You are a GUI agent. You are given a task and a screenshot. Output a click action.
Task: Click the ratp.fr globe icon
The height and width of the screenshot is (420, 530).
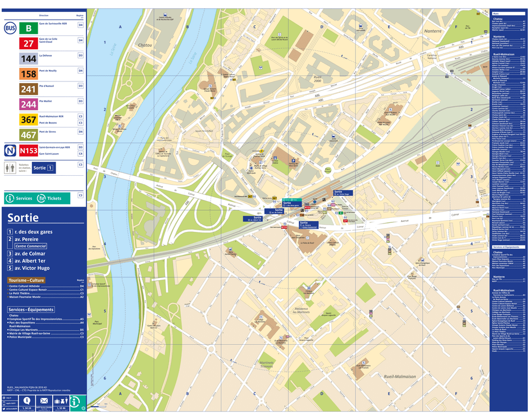click(x=4, y=398)
